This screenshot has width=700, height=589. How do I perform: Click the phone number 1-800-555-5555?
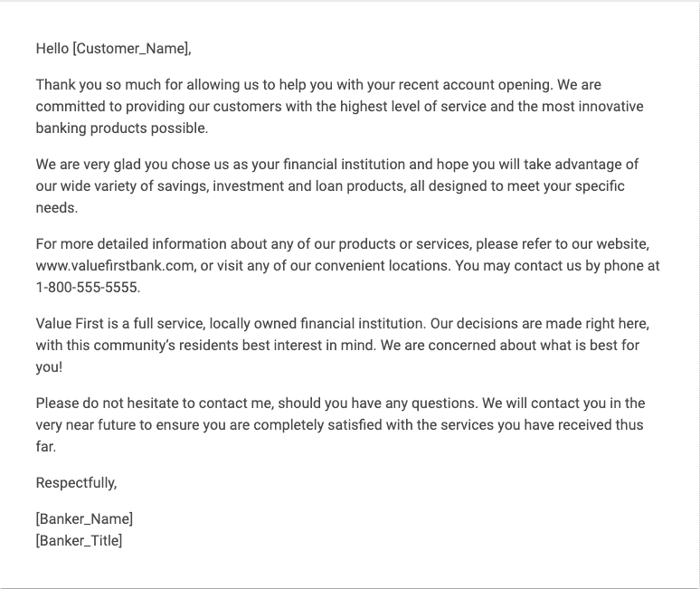point(88,287)
